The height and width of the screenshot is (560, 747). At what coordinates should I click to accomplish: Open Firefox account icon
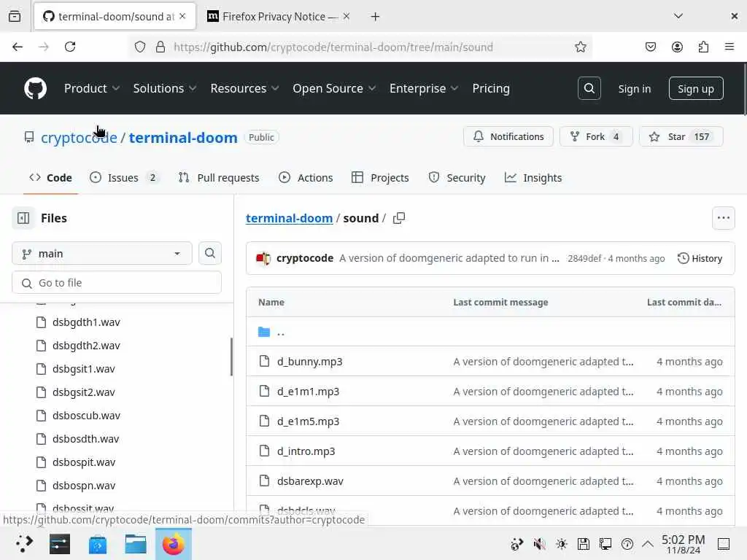coord(677,47)
